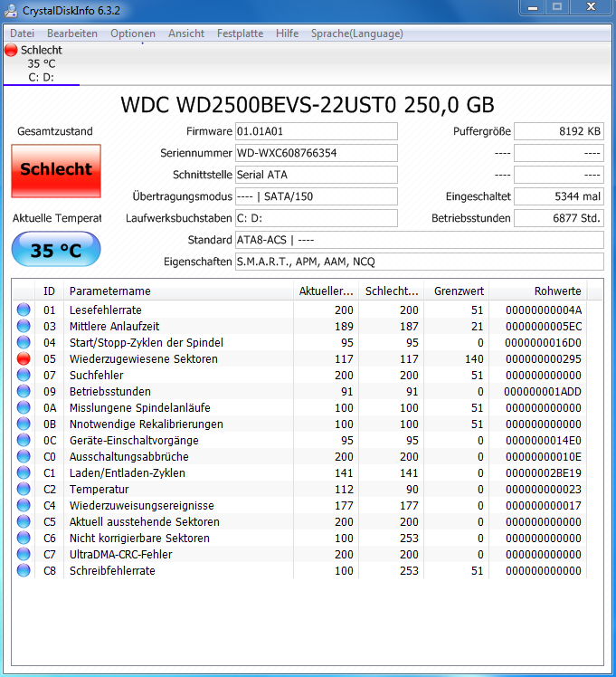Viewport: 616px width, 677px height.
Task: Open the Optionen menu
Action: [133, 33]
